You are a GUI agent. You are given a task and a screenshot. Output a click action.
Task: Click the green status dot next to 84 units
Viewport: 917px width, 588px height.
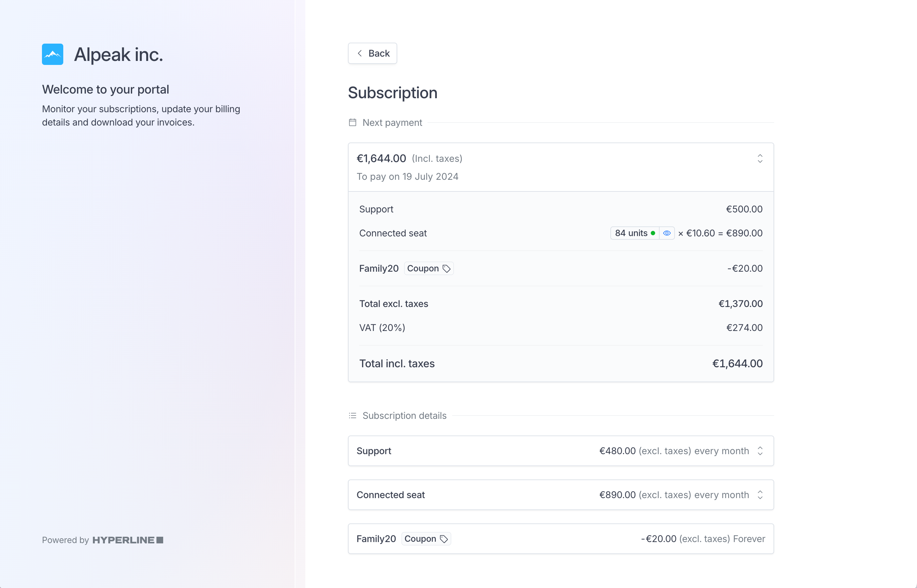(653, 233)
